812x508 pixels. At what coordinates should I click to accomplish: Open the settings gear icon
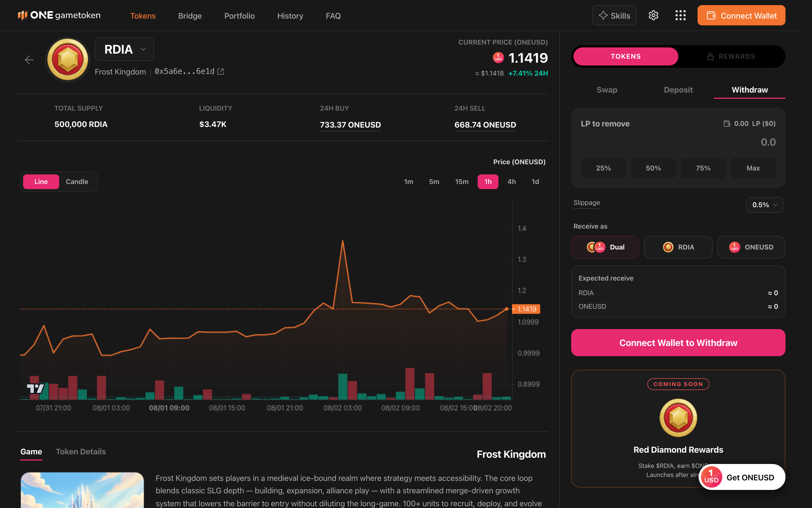(x=653, y=16)
